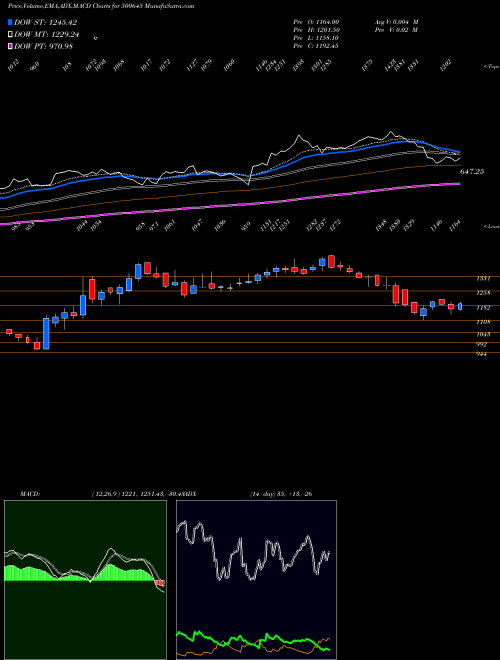
Task: Select the DOW ST: 1245.42 label
Action: [45, 23]
